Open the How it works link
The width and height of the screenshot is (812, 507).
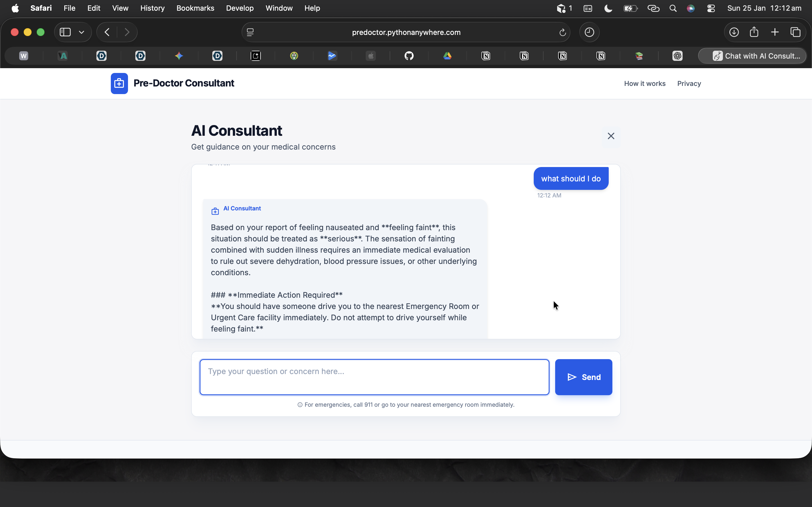[x=644, y=83]
